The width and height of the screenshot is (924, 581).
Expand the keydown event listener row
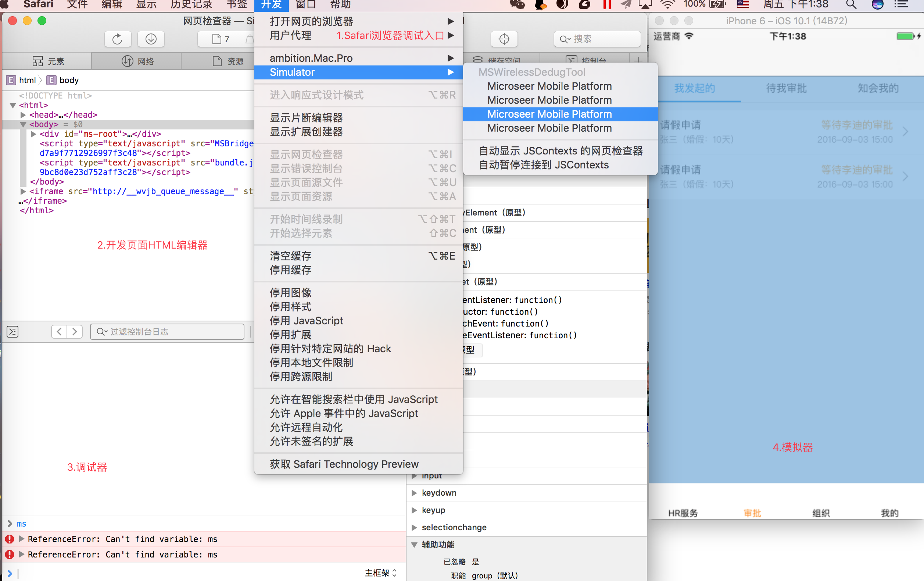pos(414,493)
